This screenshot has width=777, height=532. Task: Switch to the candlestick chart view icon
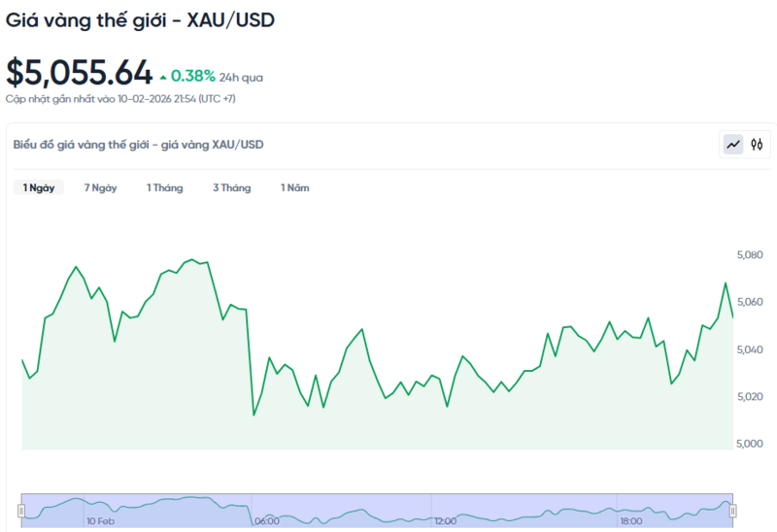pyautogui.click(x=757, y=145)
